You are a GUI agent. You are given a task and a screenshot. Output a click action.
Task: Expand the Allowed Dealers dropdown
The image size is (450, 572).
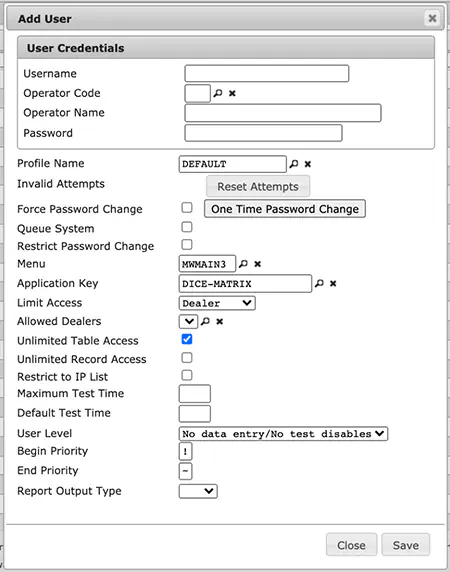click(189, 321)
